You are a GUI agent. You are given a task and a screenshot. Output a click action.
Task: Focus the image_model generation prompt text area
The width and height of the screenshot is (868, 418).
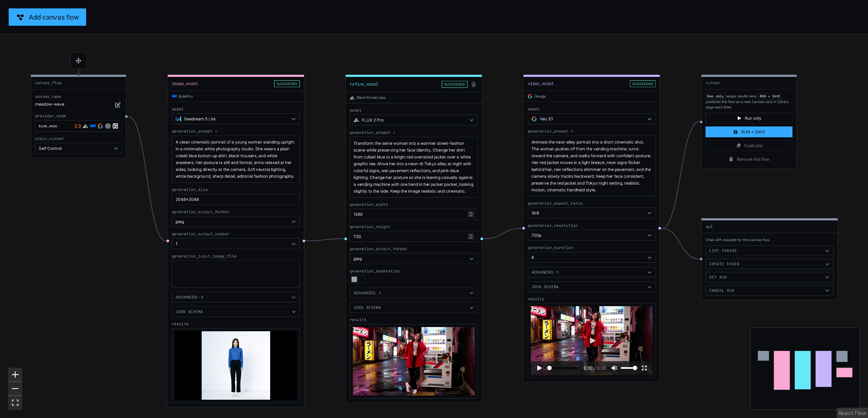click(x=236, y=159)
